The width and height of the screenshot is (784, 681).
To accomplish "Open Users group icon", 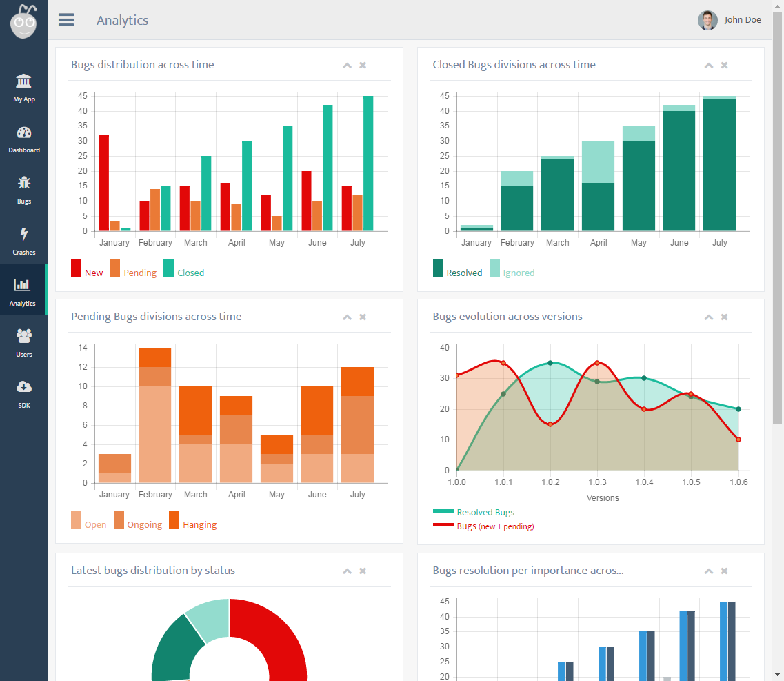I will [x=24, y=336].
